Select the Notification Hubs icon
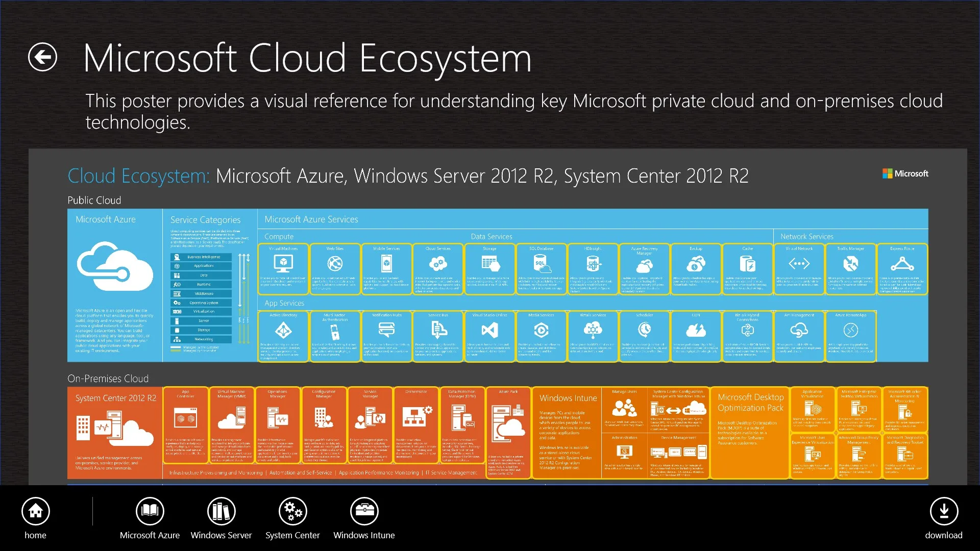Image resolution: width=980 pixels, height=551 pixels. click(386, 331)
